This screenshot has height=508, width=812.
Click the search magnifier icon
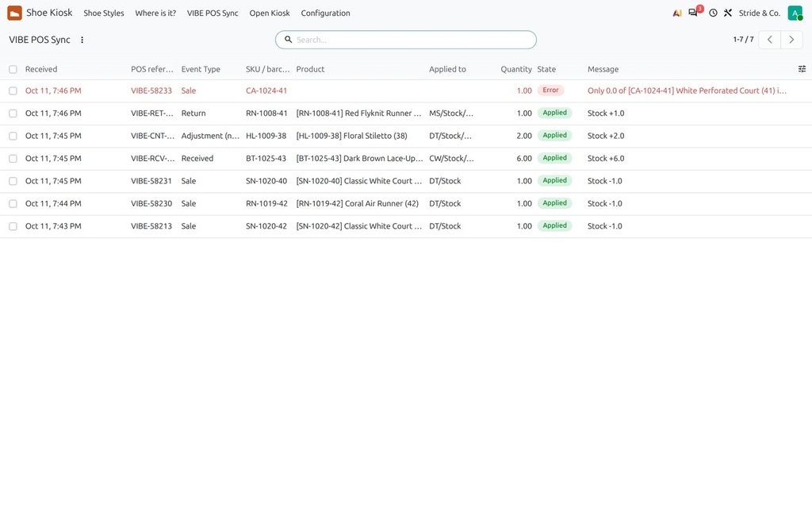[288, 40]
